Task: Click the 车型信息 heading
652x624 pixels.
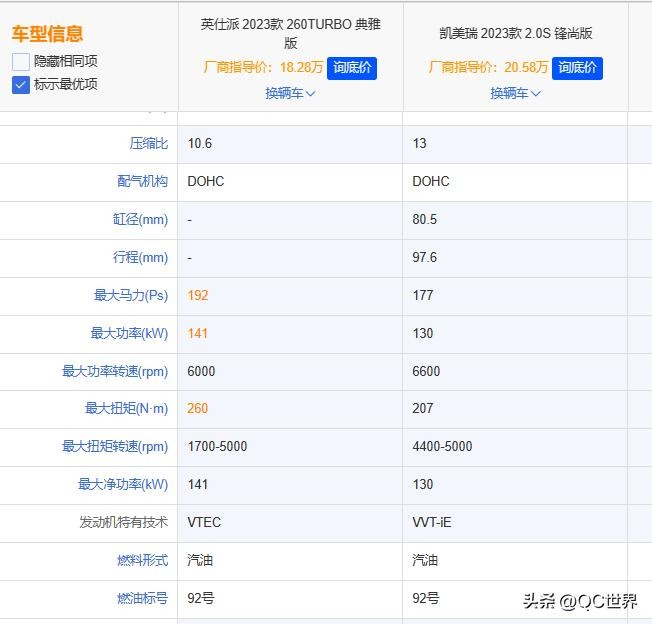Action: [48, 34]
